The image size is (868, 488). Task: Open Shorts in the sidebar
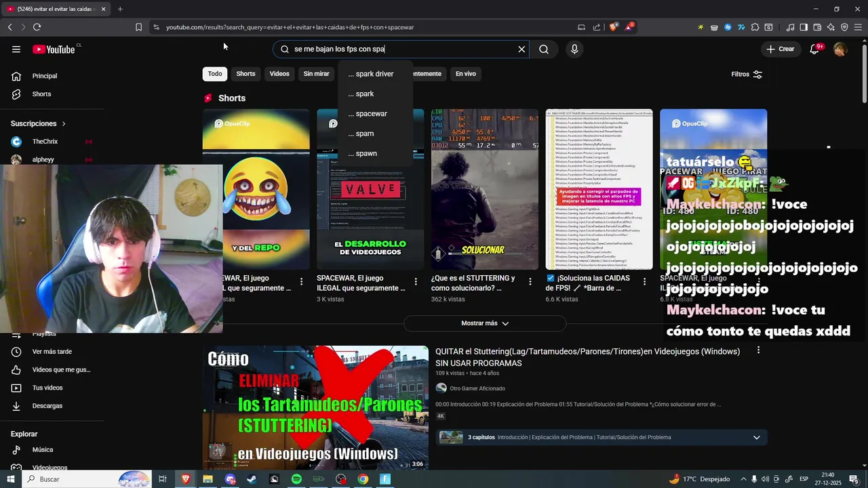[x=52, y=94]
